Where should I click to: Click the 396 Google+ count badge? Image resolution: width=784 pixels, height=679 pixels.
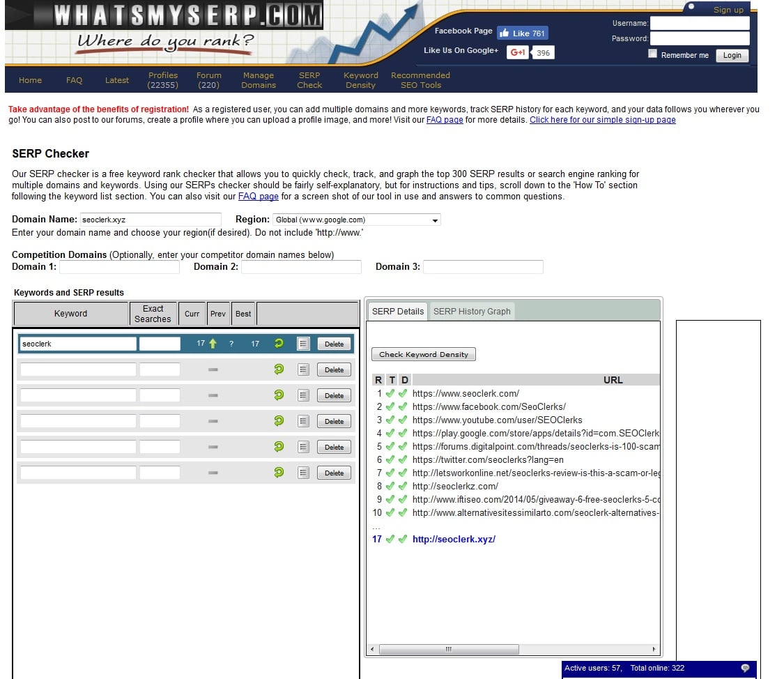543,52
